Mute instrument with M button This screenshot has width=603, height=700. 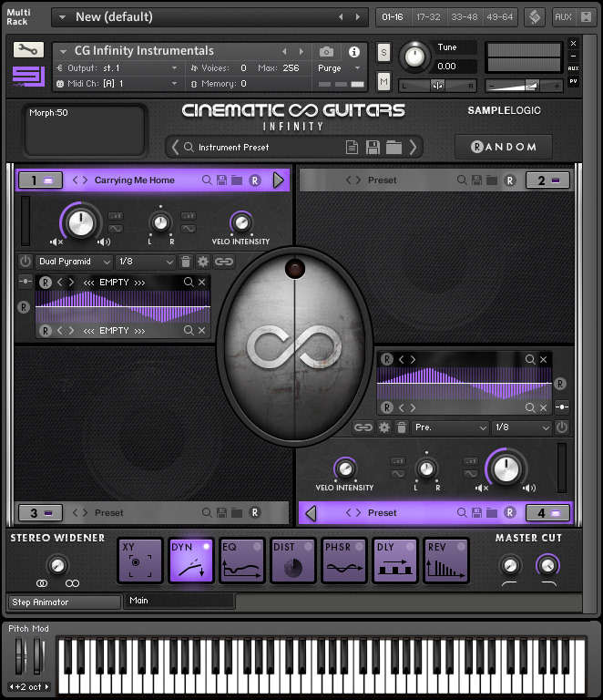[383, 81]
